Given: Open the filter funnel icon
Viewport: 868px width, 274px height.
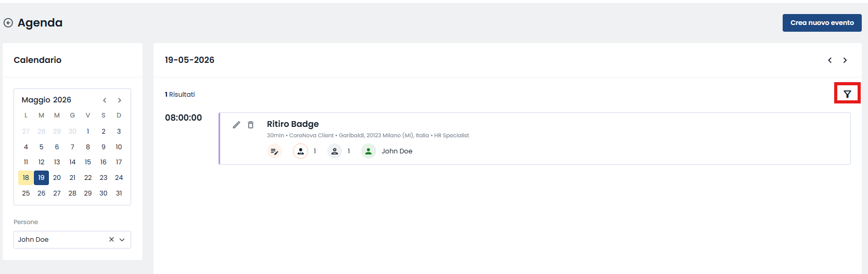Looking at the screenshot, I should click(847, 94).
